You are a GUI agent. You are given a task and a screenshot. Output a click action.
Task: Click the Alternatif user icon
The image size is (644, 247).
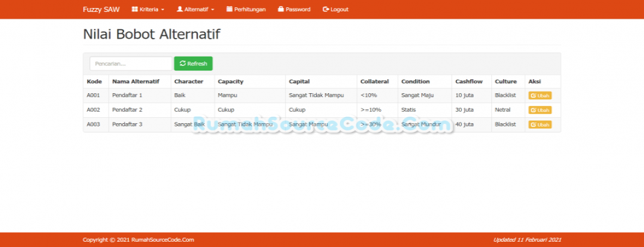pos(179,9)
